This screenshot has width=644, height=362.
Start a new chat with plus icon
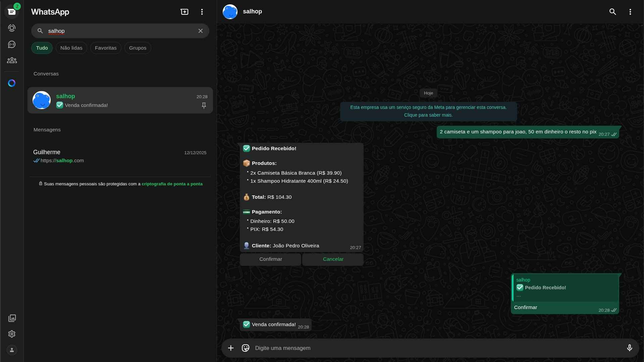pos(184,12)
